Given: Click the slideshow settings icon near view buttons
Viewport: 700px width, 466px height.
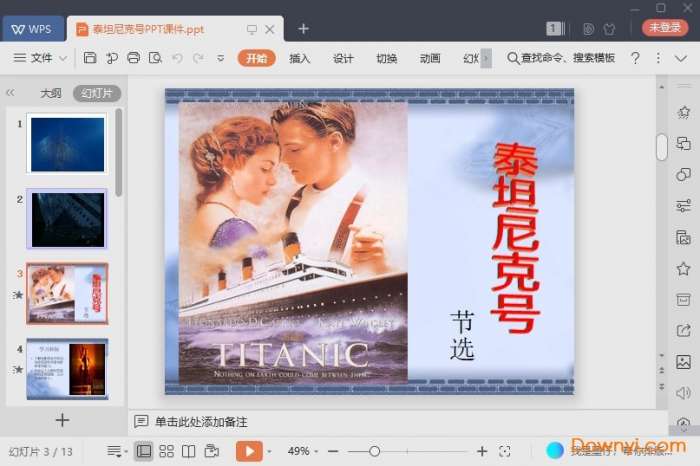Looking at the screenshot, I should pos(212,451).
